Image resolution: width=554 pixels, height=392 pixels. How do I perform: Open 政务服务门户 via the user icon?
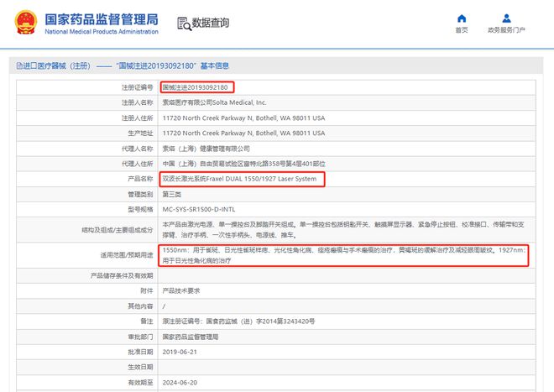(506, 18)
